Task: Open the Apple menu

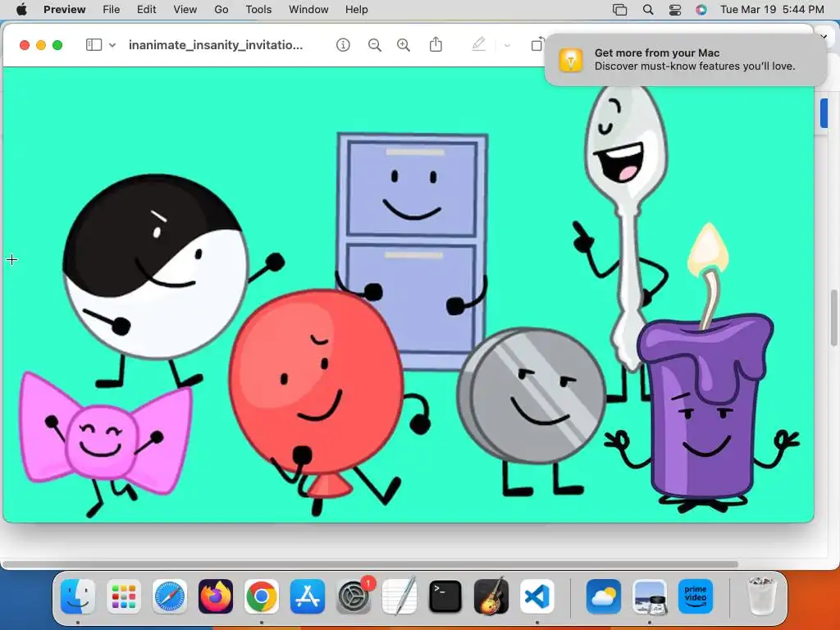Action: [x=21, y=10]
